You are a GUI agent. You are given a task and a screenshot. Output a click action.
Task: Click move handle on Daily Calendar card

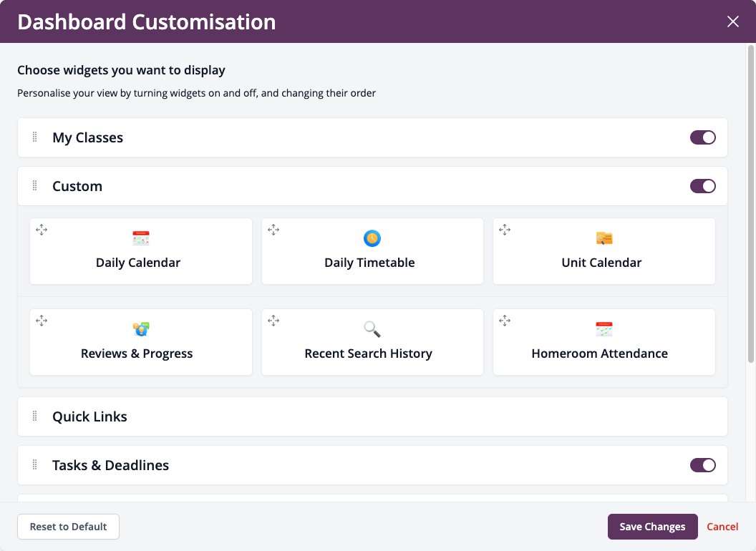click(x=42, y=230)
